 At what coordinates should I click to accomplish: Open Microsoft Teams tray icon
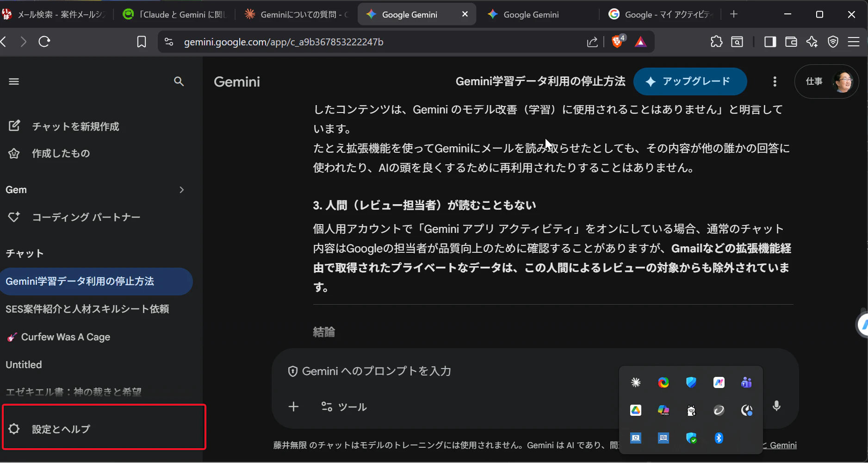point(746,382)
